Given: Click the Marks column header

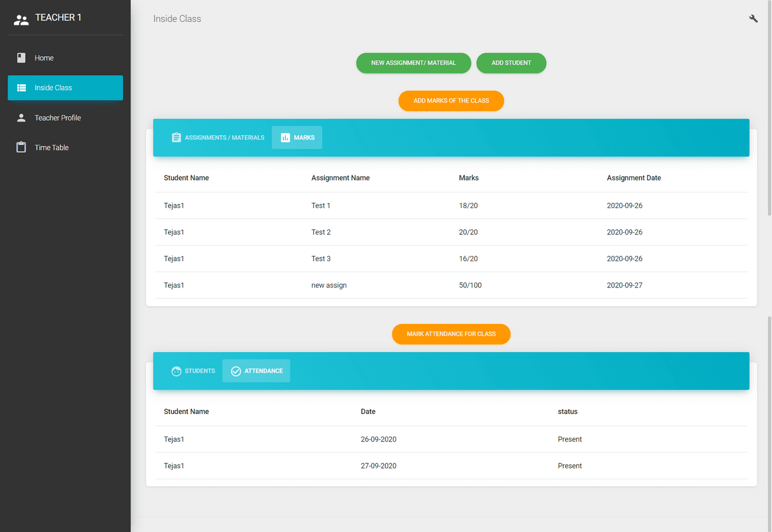Looking at the screenshot, I should pyautogui.click(x=469, y=178).
